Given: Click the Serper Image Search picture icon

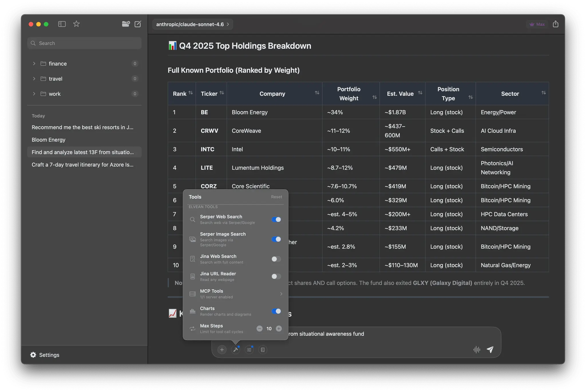Looking at the screenshot, I should 193,239.
